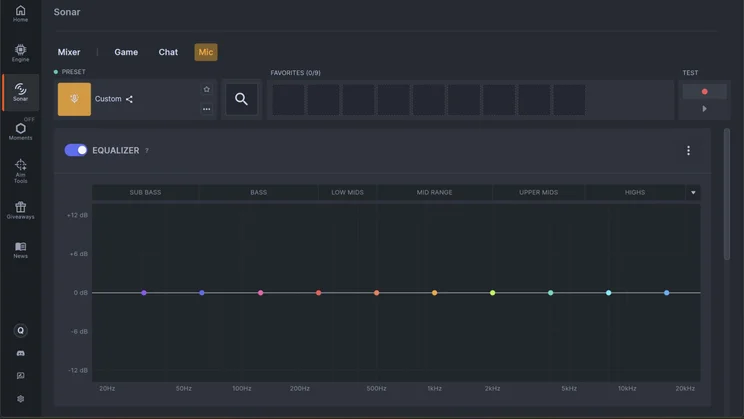744x419 pixels.
Task: Select the green EQ point
Action: pos(550,293)
